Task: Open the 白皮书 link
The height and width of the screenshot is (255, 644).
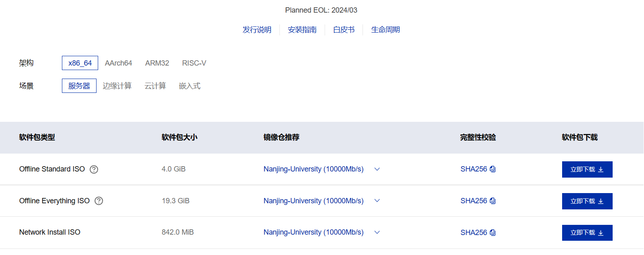Action: 344,30
